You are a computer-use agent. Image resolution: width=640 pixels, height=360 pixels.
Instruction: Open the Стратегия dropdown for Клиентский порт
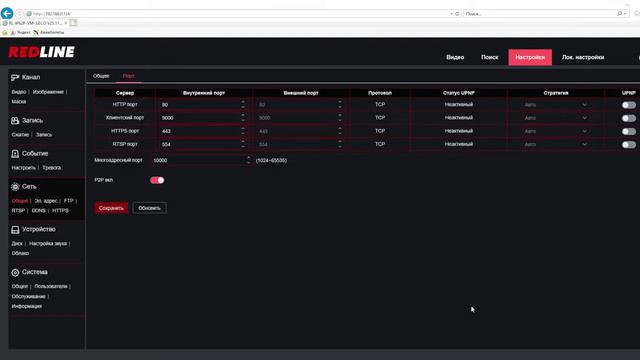tap(556, 118)
